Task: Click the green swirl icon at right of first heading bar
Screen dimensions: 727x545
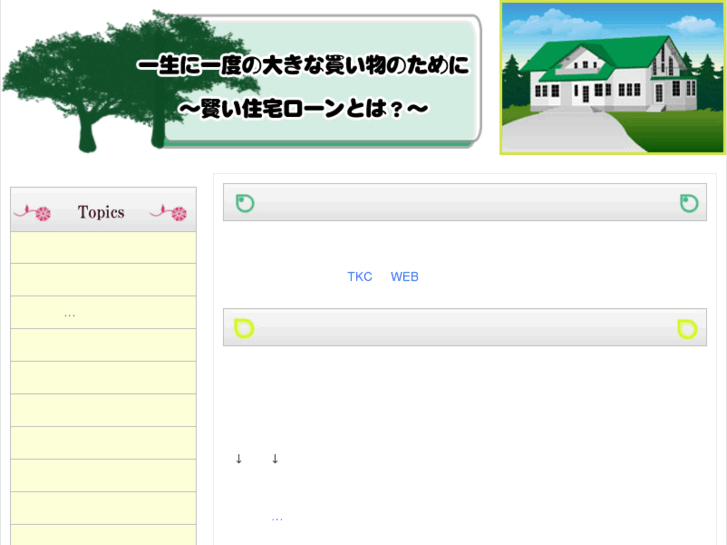Action: tap(689, 203)
